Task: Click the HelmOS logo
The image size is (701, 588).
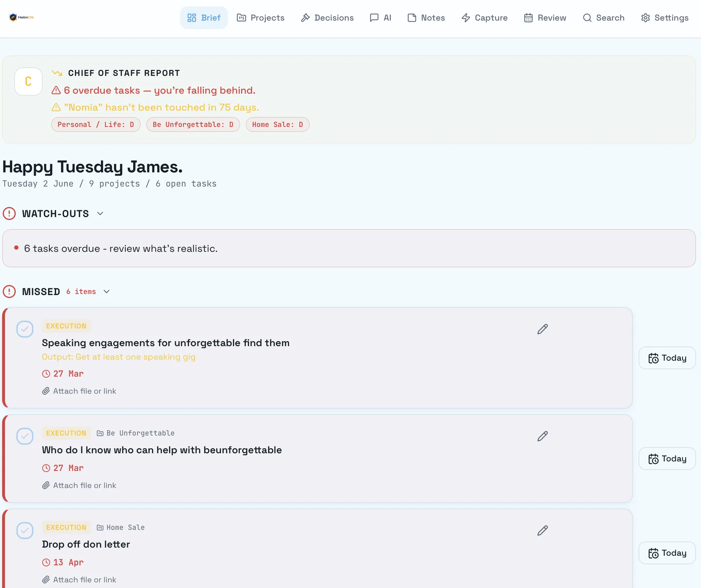Action: [x=21, y=17]
